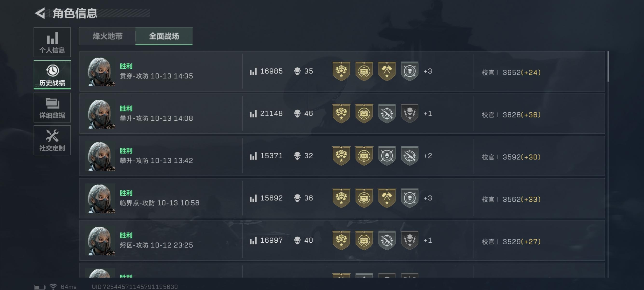
Task: Open the 贯穿-攻防 10-13 14:35 match record
Action: 342,71
